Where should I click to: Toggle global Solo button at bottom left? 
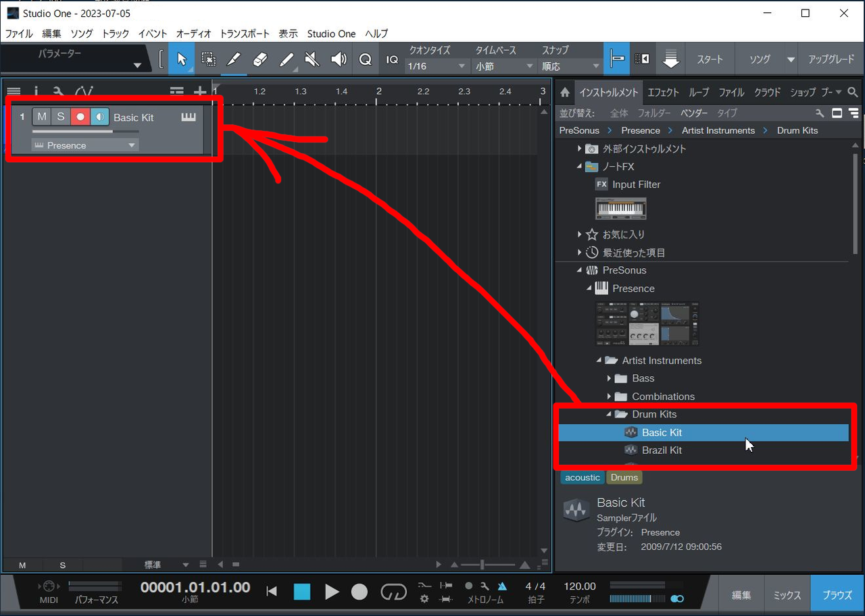[63, 565]
